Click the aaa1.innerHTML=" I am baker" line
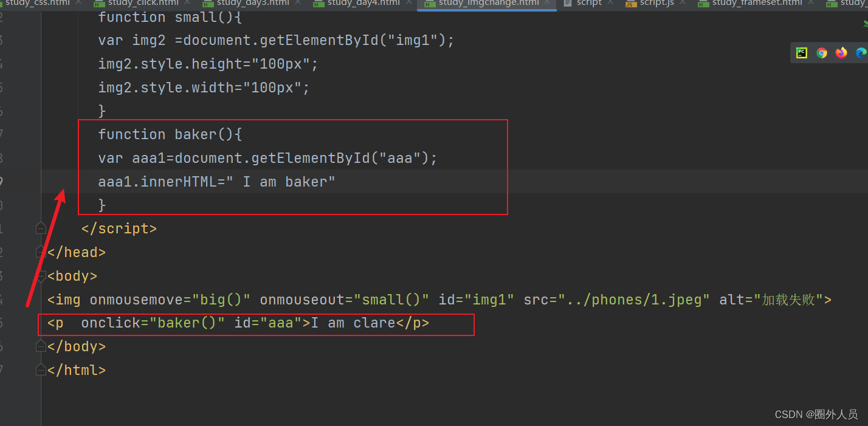 [x=217, y=182]
